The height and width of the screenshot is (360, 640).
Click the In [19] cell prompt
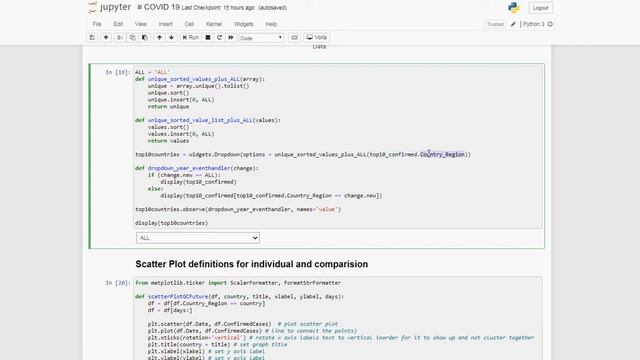tap(118, 72)
